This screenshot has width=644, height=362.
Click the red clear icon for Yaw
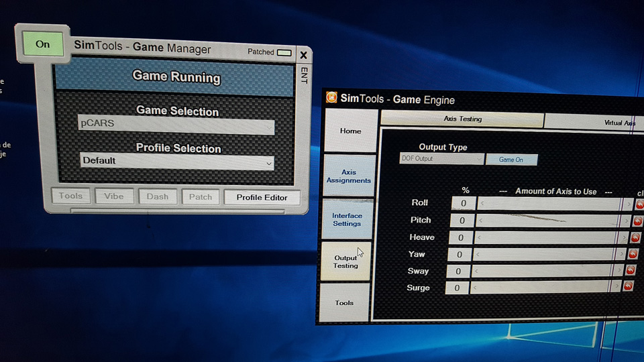coord(633,255)
